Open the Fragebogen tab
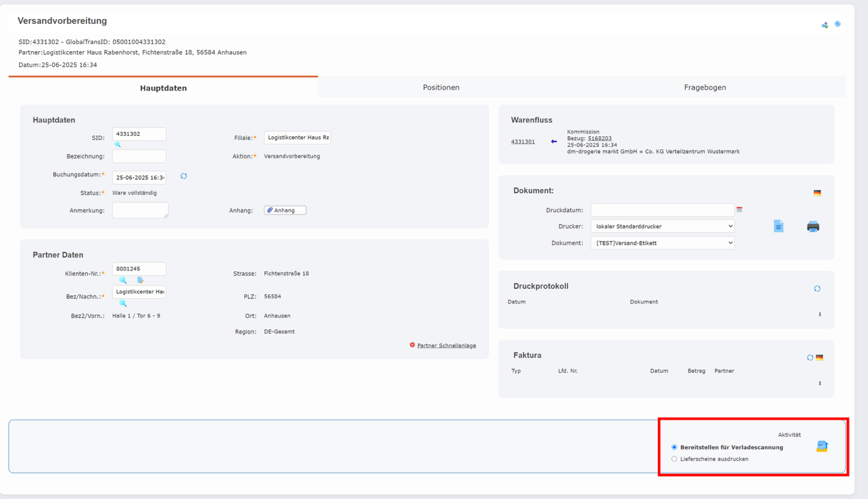The image size is (868, 499). point(705,88)
